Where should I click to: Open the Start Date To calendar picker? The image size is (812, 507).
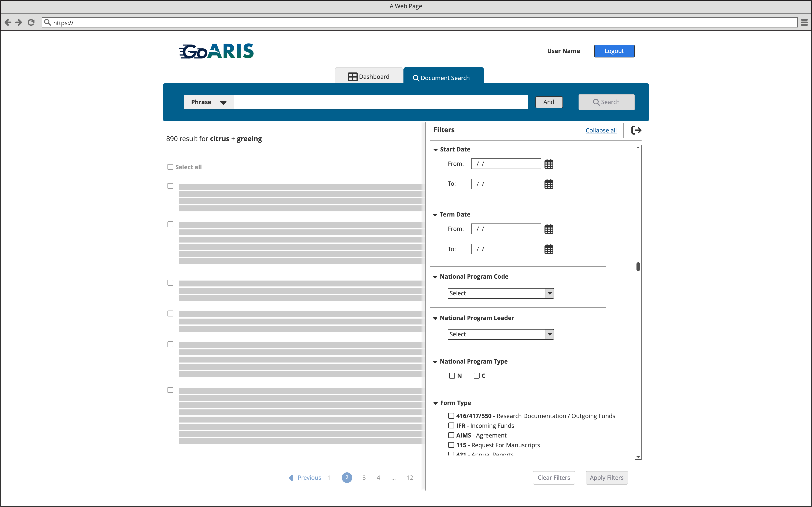[x=549, y=184]
